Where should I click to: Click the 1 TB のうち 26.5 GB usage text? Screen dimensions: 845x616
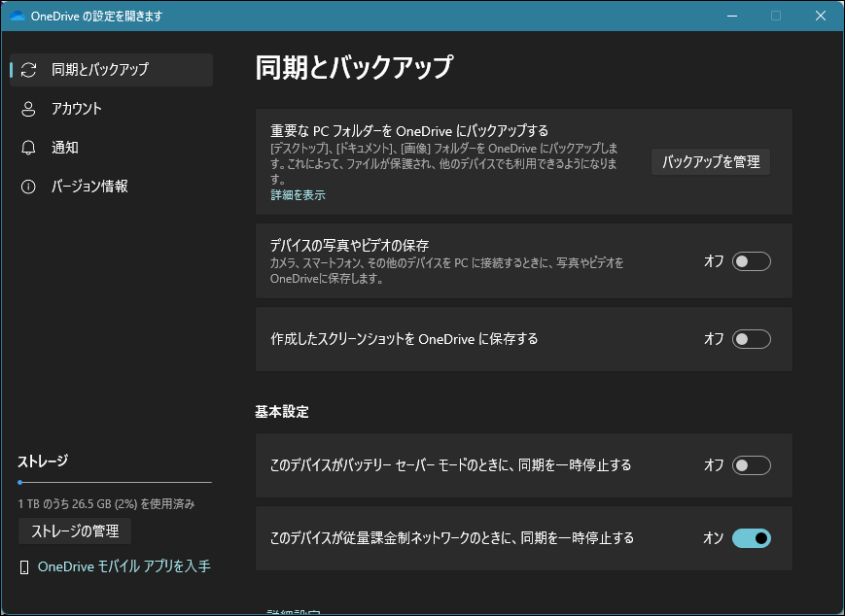[106, 504]
